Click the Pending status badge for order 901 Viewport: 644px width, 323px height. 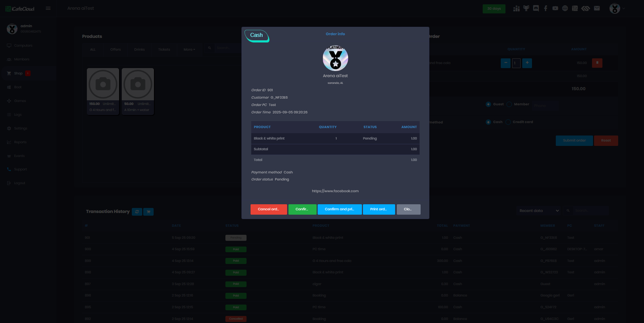point(236,238)
